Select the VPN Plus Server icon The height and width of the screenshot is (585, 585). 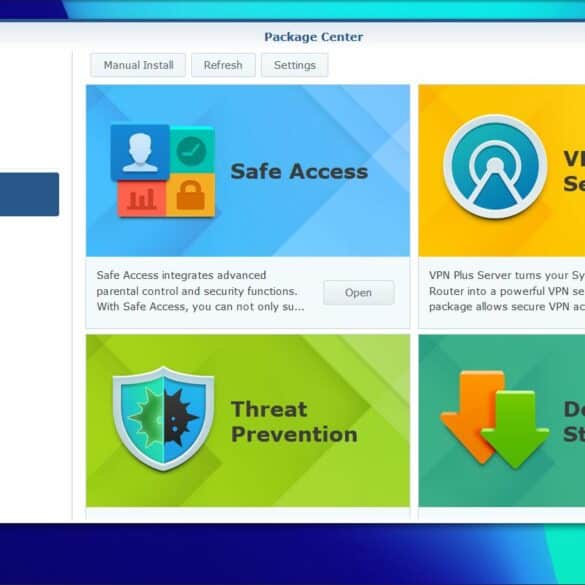(495, 167)
